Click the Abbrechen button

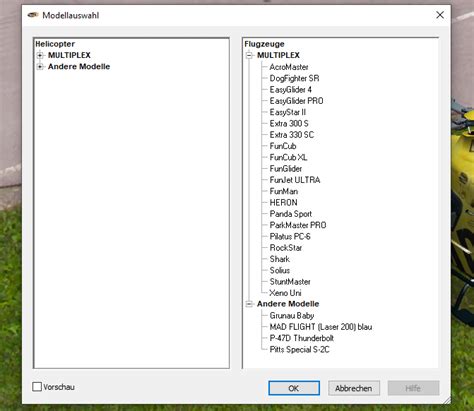pyautogui.click(x=354, y=388)
